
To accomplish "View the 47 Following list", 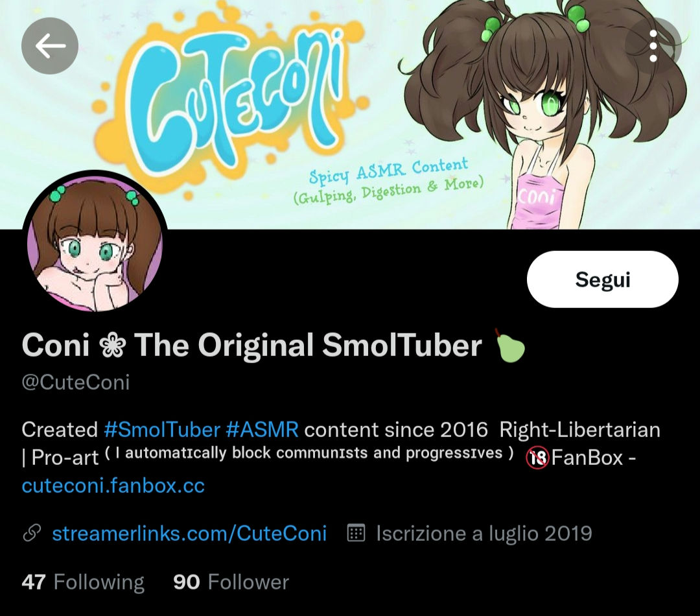I will (83, 582).
